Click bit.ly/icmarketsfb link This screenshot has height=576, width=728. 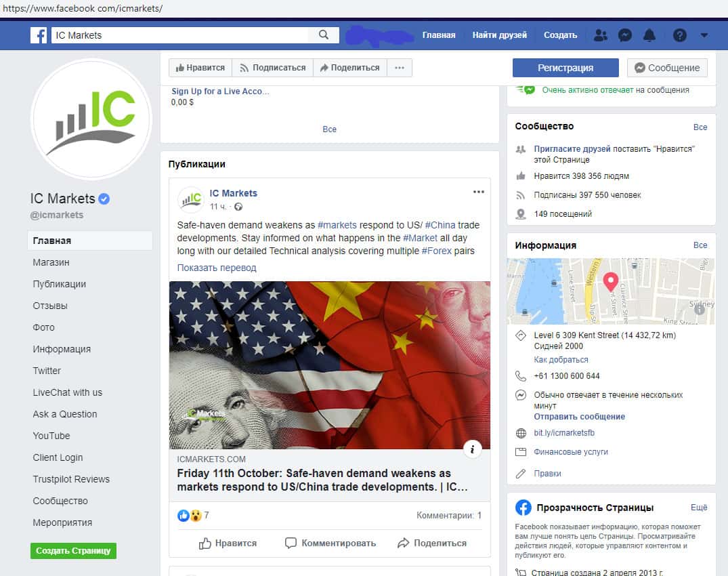pos(564,433)
